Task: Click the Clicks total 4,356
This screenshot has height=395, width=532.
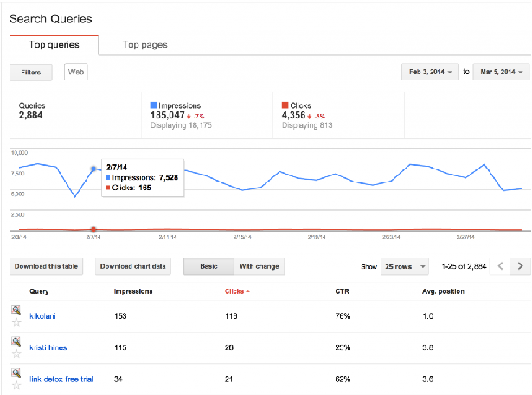Action: 294,115
